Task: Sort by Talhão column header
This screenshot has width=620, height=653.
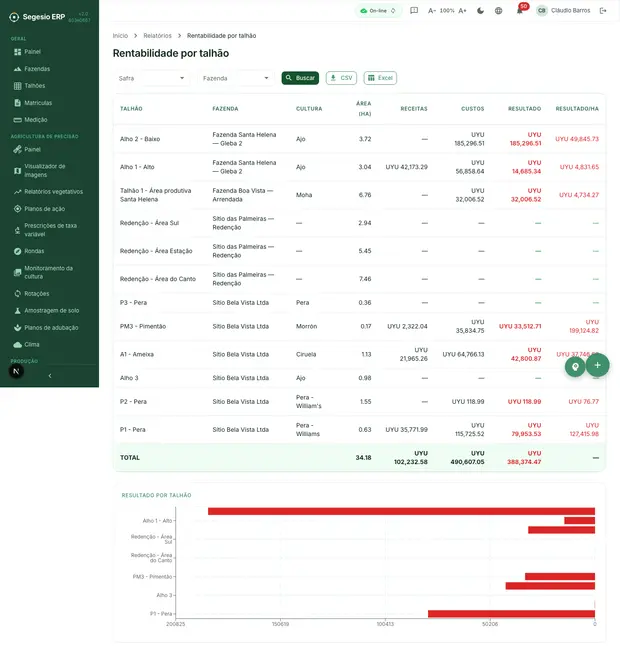Action: (x=131, y=109)
